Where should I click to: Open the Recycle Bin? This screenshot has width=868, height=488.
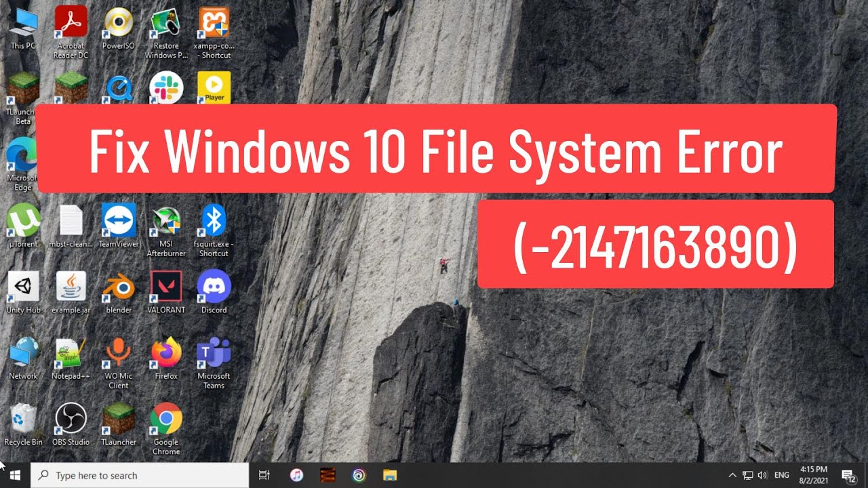point(23,425)
